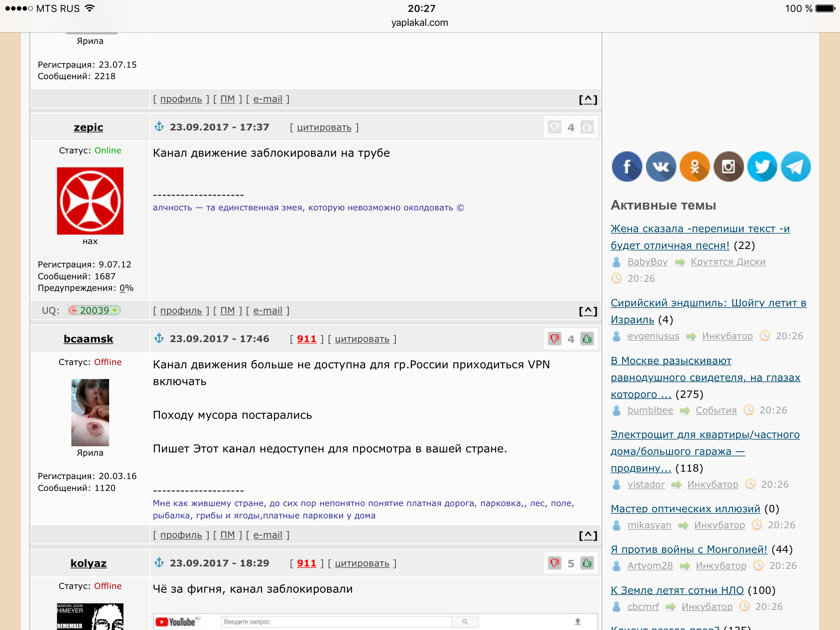Quote zepic's post with цитировать

click(x=324, y=128)
